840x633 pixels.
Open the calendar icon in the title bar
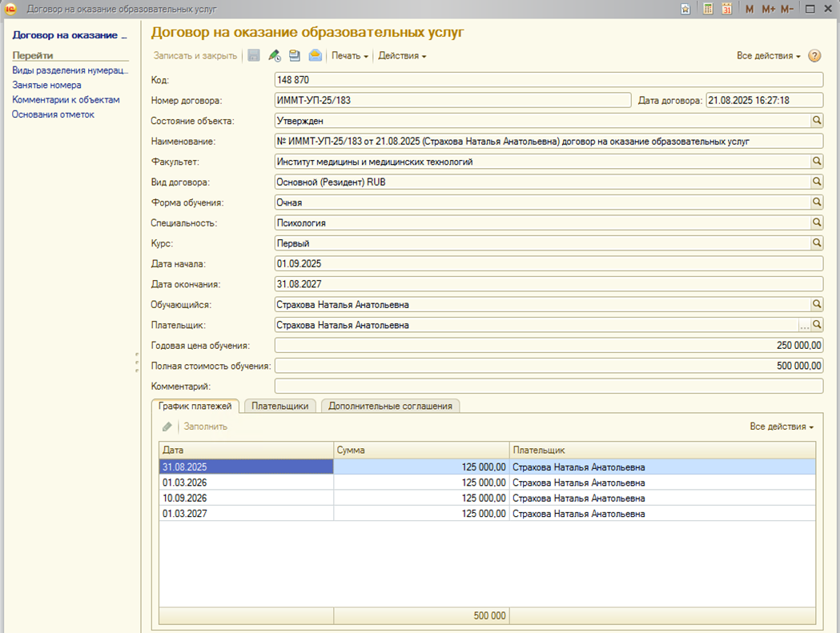pyautogui.click(x=726, y=9)
